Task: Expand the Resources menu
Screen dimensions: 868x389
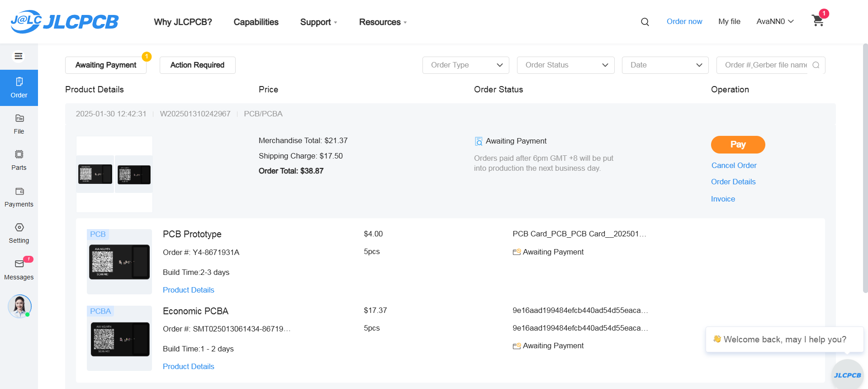Action: pyautogui.click(x=383, y=22)
